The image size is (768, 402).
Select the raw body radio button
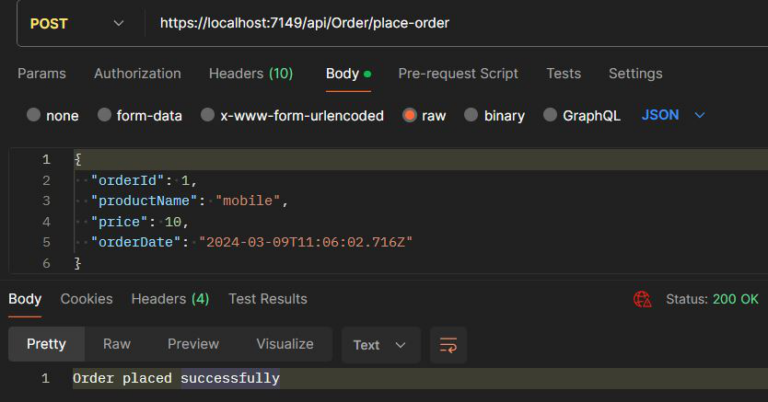[409, 115]
